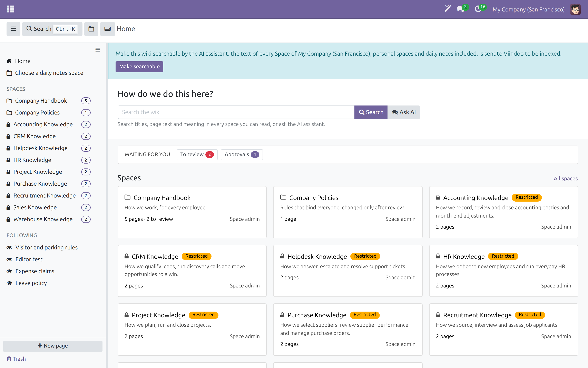
Task: Focus the Search the wiki input
Action: point(236,112)
